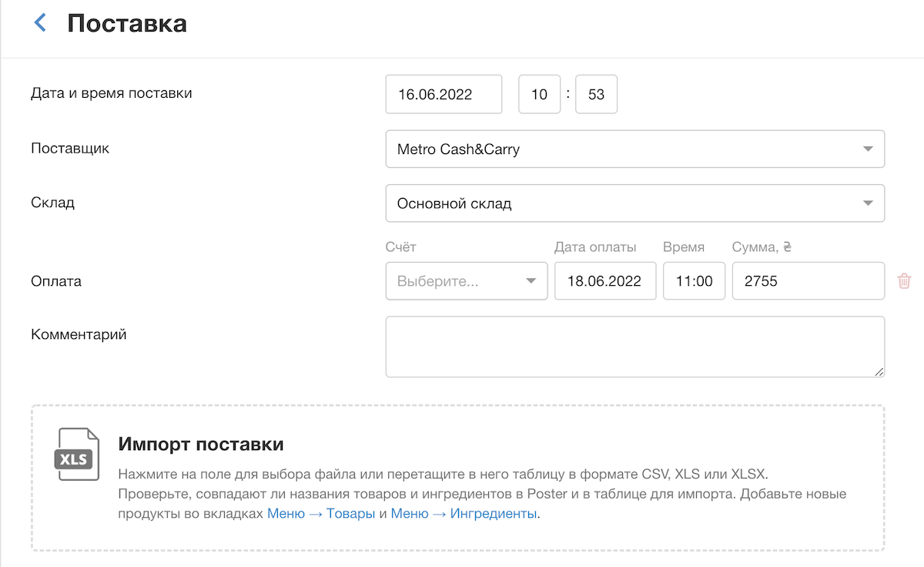
Task: Select the delivery hour field showing 10
Action: pos(539,95)
